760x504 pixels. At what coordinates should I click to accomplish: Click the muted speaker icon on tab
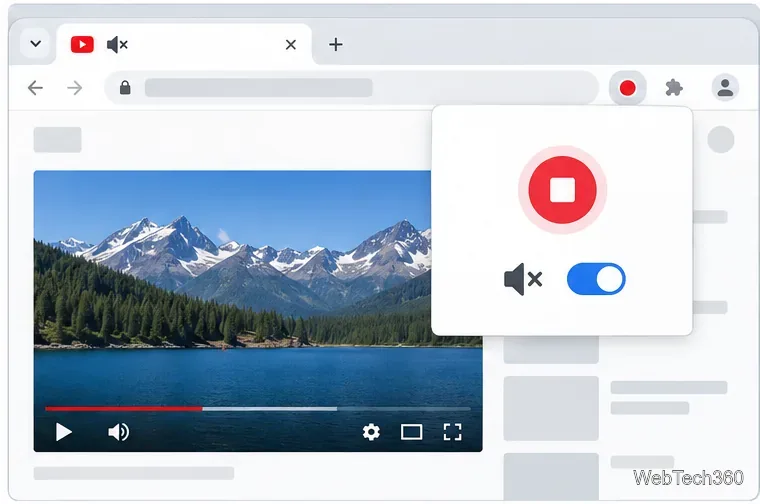coord(117,45)
